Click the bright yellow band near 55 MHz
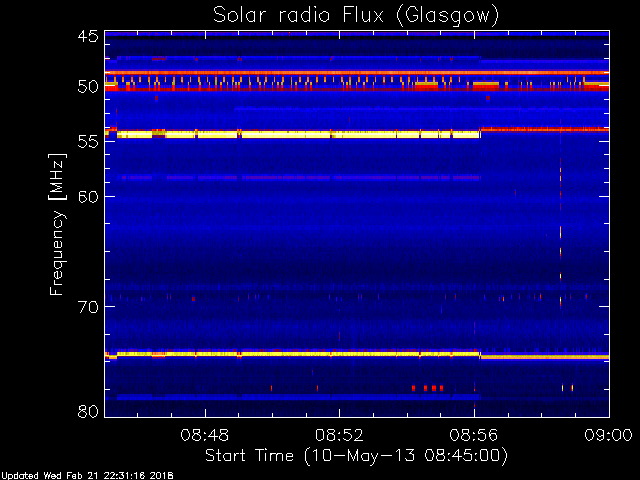The width and height of the screenshot is (640, 480). 298,134
